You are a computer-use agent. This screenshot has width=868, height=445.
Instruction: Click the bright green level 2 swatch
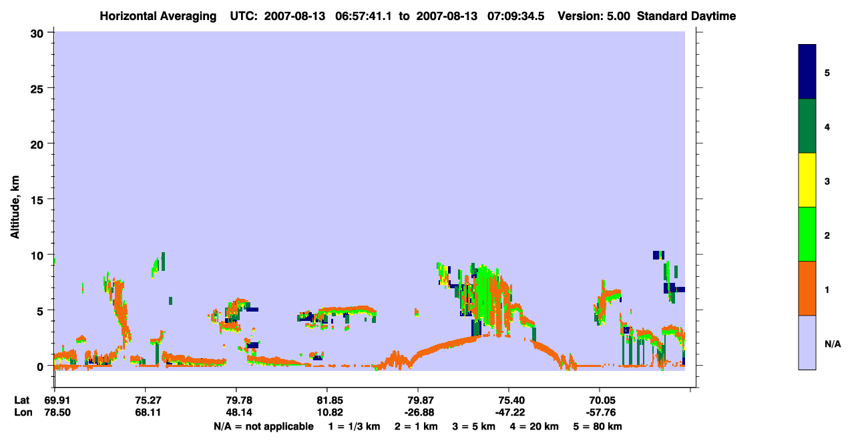point(807,234)
